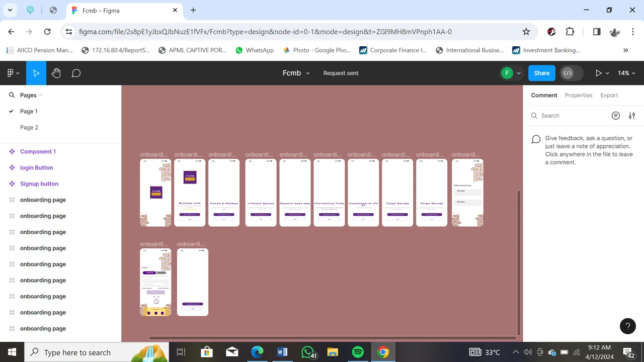The height and width of the screenshot is (362, 644).
Task: Open comment sort options icon
Action: [x=615, y=116]
